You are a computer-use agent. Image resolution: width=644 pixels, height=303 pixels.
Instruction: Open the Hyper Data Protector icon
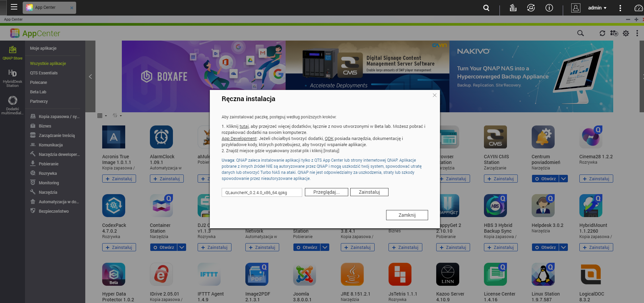click(x=114, y=274)
